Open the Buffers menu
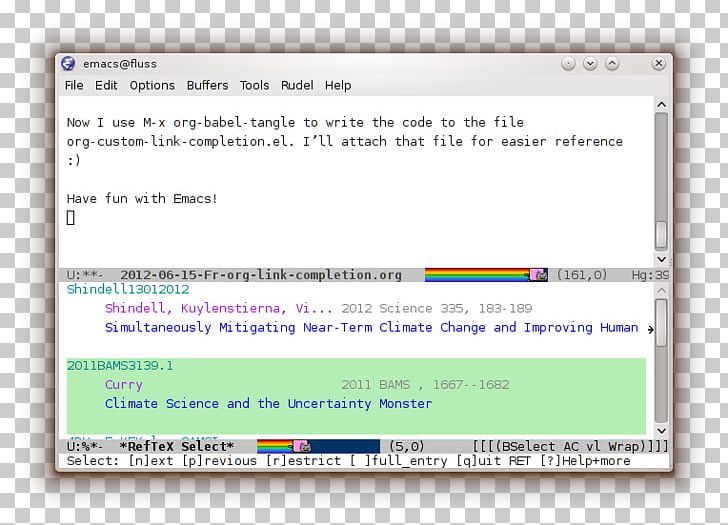Viewport: 728px width, 525px height. tap(208, 85)
